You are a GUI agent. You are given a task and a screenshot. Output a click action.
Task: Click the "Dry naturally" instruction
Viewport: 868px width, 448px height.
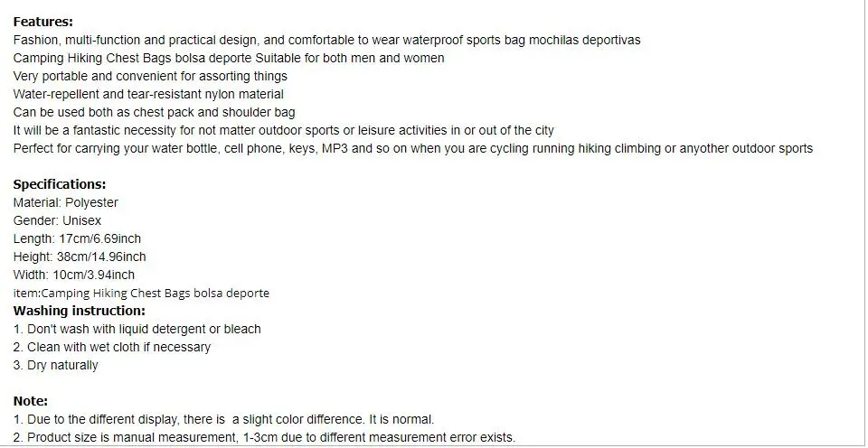click(55, 366)
